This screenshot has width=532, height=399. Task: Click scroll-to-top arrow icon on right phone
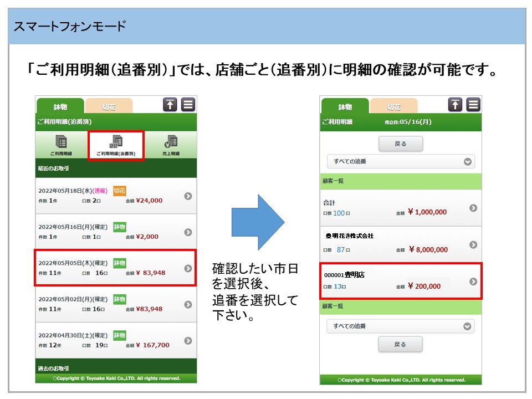(454, 105)
